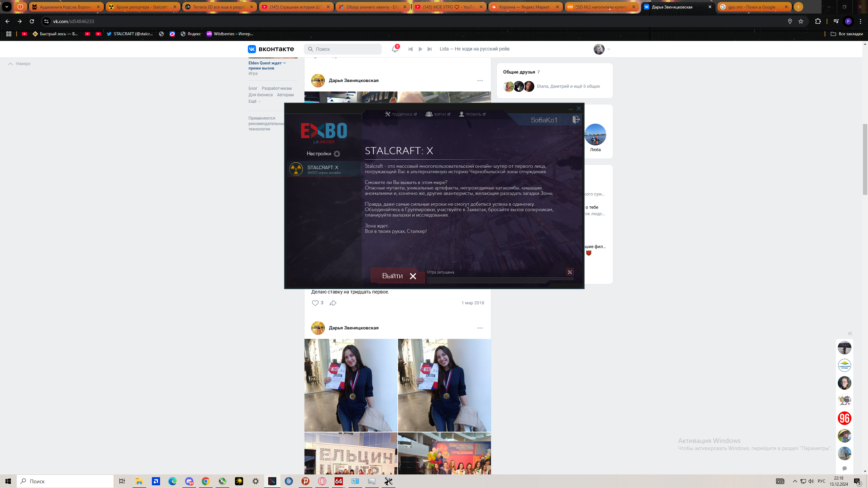The height and width of the screenshot is (488, 868).
Task: Open Быстрый лось bookmark
Action: click(55, 34)
